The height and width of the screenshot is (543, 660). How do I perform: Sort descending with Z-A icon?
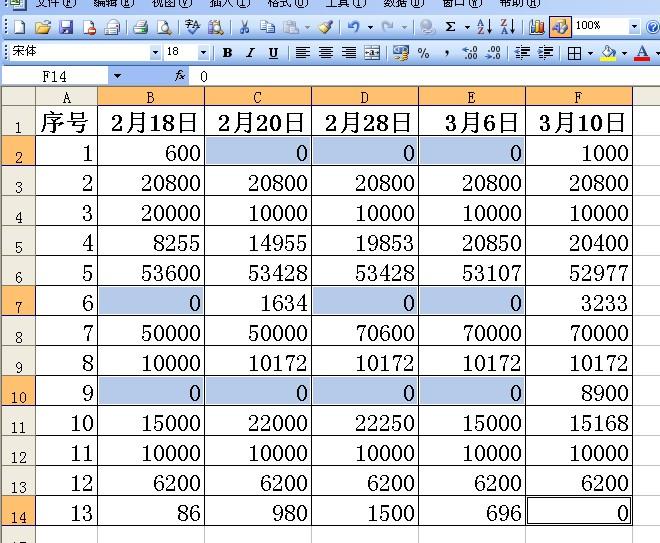tap(508, 27)
